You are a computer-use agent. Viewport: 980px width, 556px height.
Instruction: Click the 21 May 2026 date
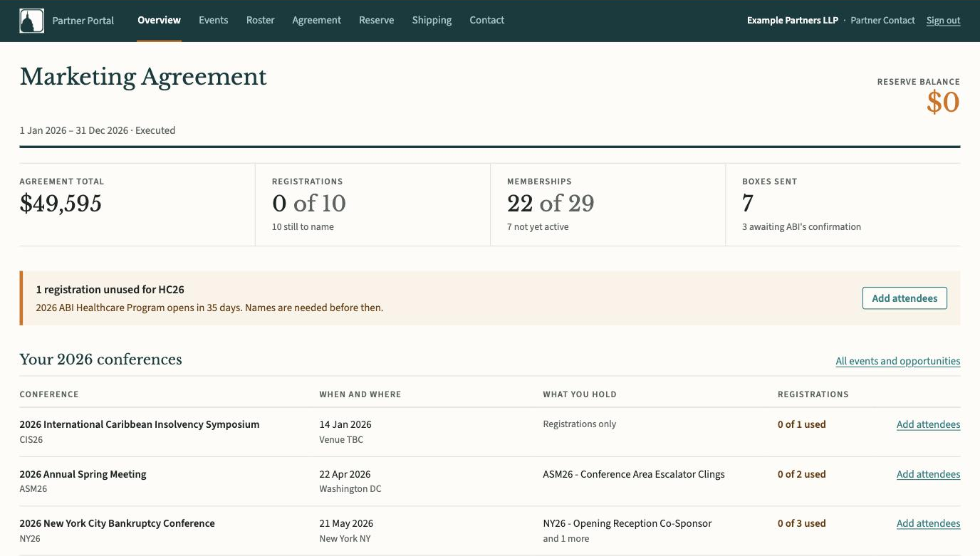[346, 523]
